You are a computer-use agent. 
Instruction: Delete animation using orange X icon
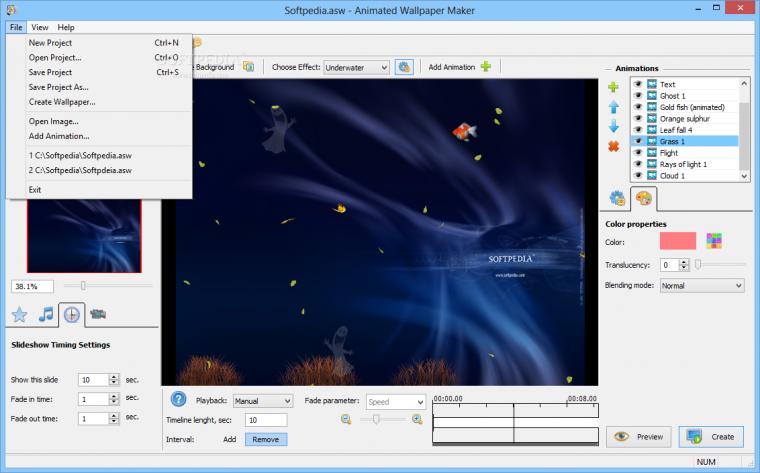click(614, 146)
